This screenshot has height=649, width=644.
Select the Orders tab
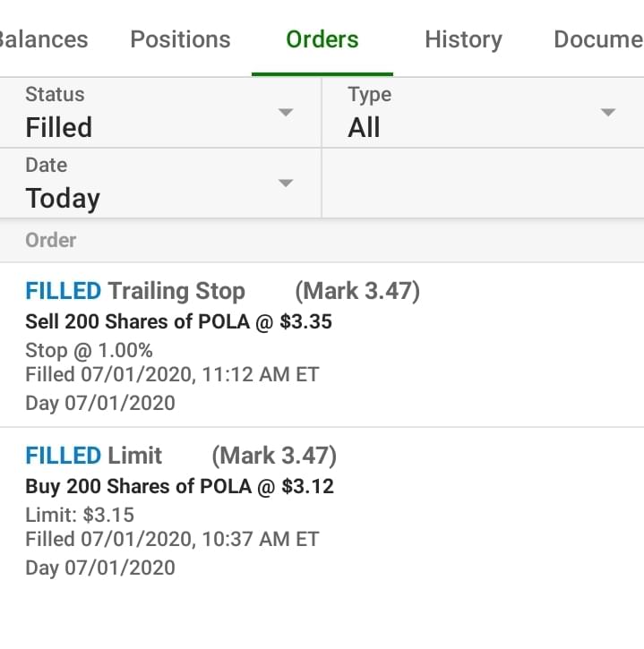pyautogui.click(x=322, y=39)
